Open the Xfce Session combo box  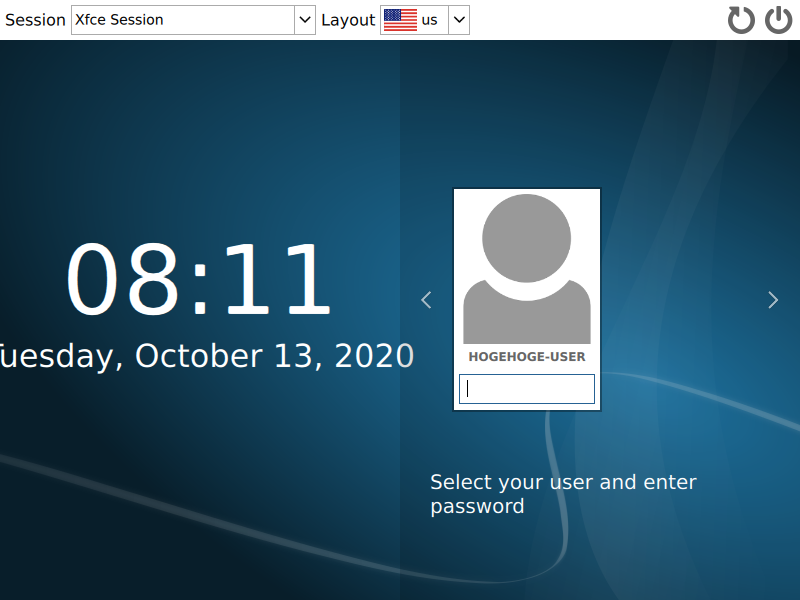(193, 20)
